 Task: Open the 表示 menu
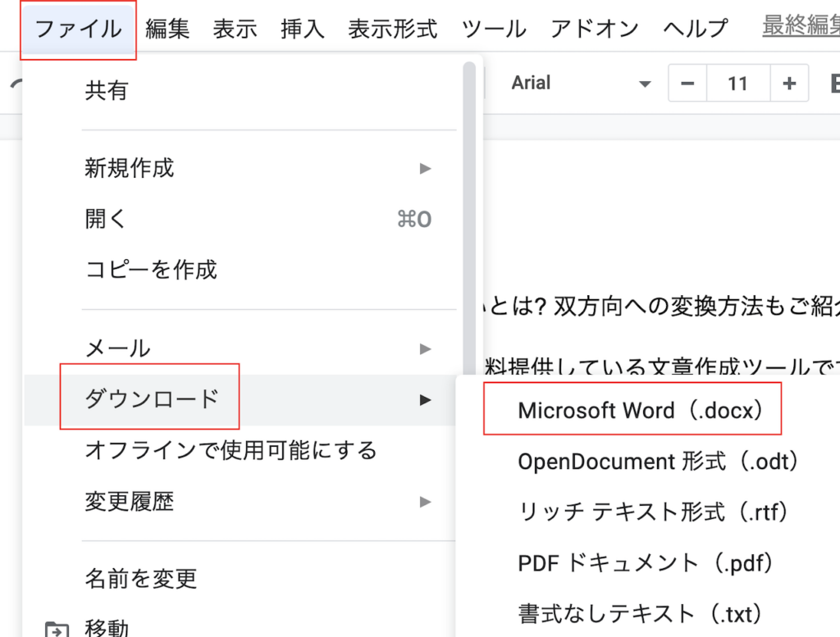click(x=235, y=29)
